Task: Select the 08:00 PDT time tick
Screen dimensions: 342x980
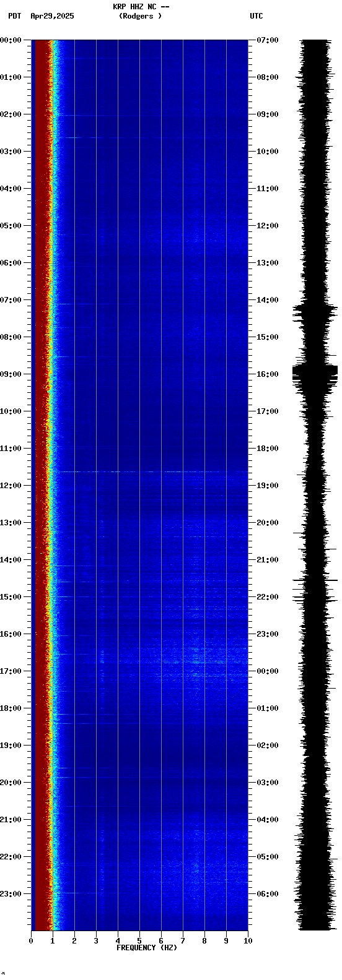Action: click(x=12, y=337)
